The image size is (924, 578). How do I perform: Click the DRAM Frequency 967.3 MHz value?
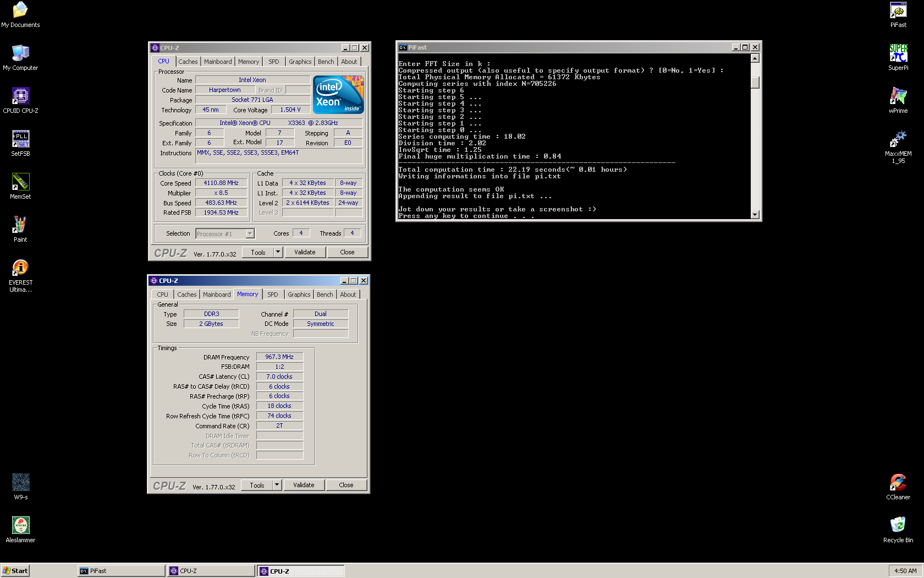(x=279, y=357)
